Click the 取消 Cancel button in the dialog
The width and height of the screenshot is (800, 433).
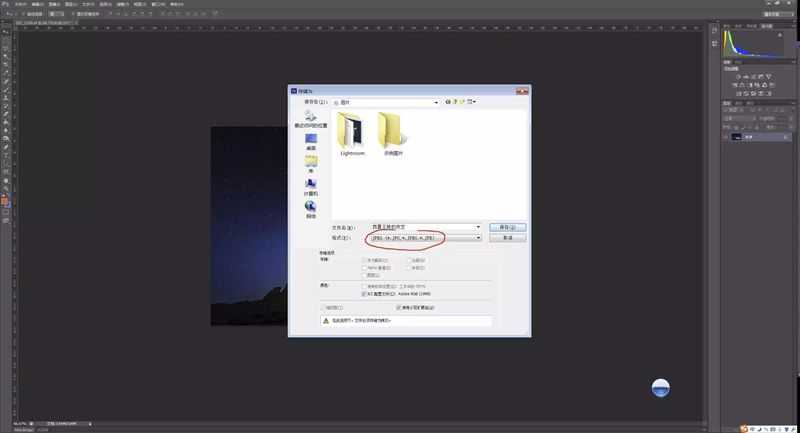coord(507,238)
